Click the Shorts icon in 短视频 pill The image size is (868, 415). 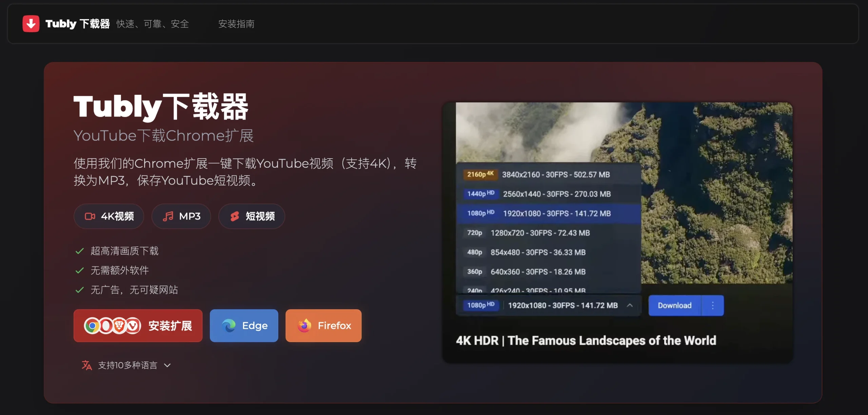(235, 216)
